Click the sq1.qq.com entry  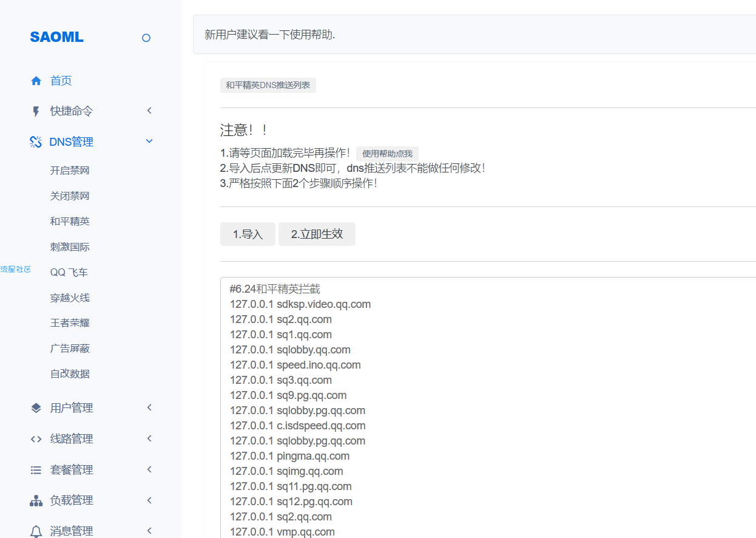tap(304, 335)
